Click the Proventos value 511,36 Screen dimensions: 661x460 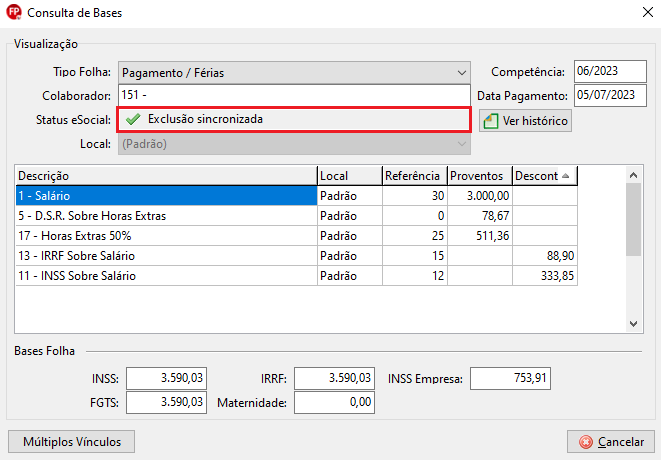pos(493,236)
